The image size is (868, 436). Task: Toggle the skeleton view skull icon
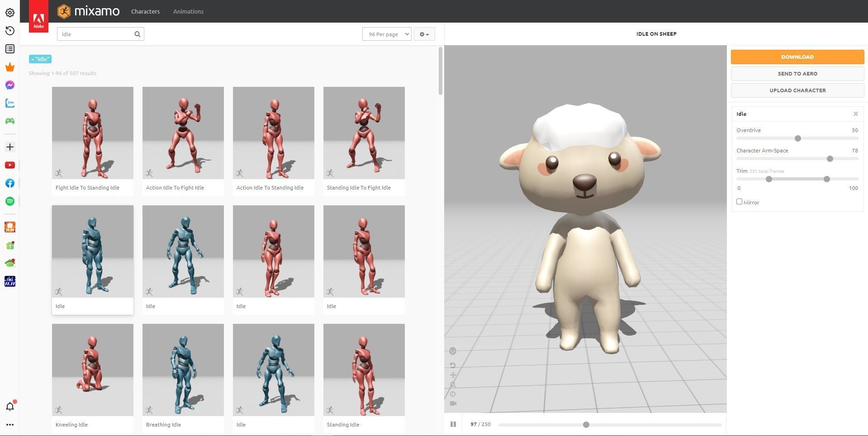(x=453, y=351)
